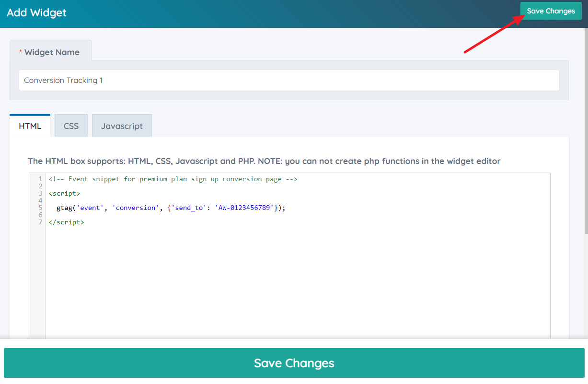Image resolution: width=588 pixels, height=384 pixels.
Task: Click the HTML comment on line 1
Action: pos(173,179)
